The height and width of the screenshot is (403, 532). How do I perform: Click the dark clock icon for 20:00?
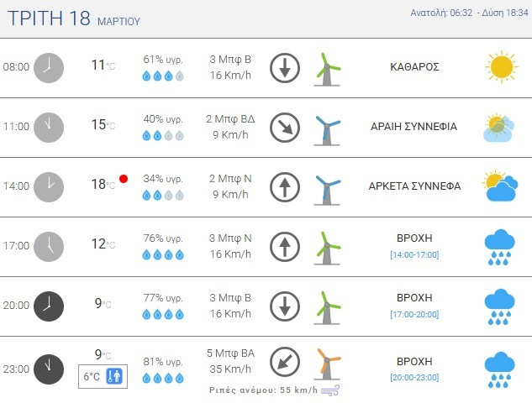49,305
